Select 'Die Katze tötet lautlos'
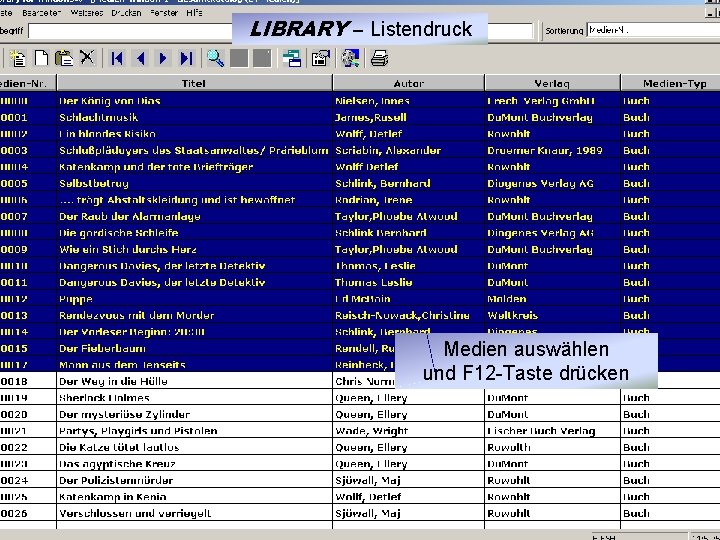The width and height of the screenshot is (720, 540). 119,448
